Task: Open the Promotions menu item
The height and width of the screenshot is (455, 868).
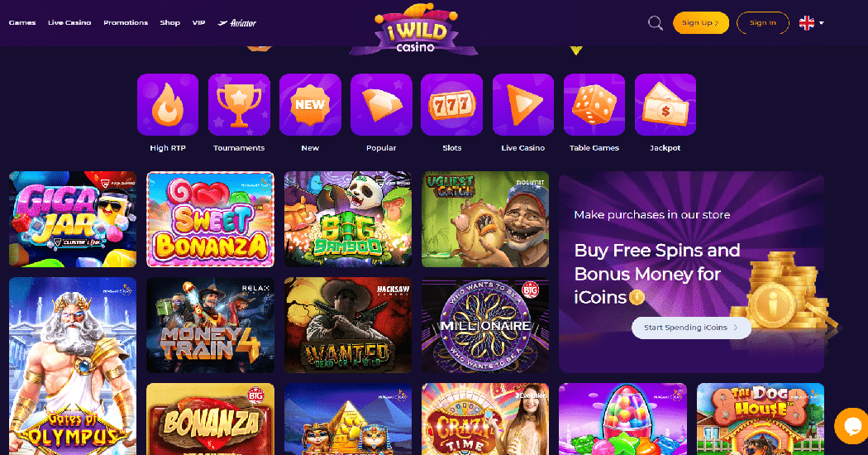Action: point(126,22)
